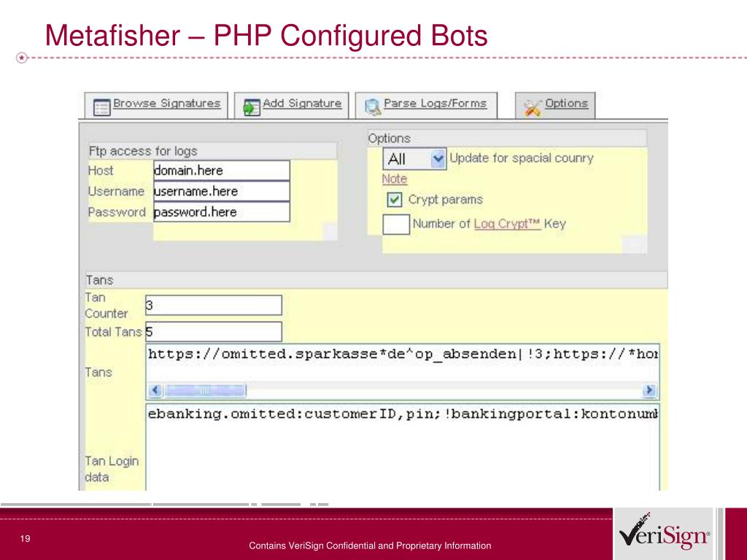Switch to the Add Signature tab

click(292, 105)
